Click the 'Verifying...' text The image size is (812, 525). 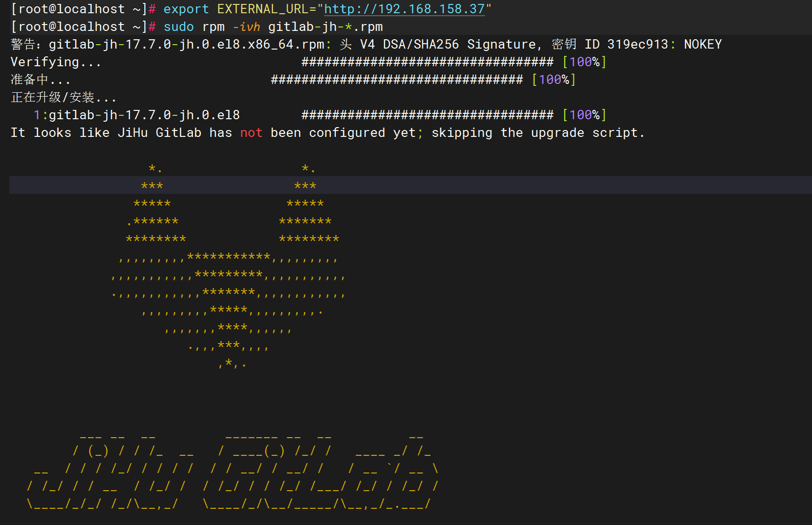click(56, 62)
